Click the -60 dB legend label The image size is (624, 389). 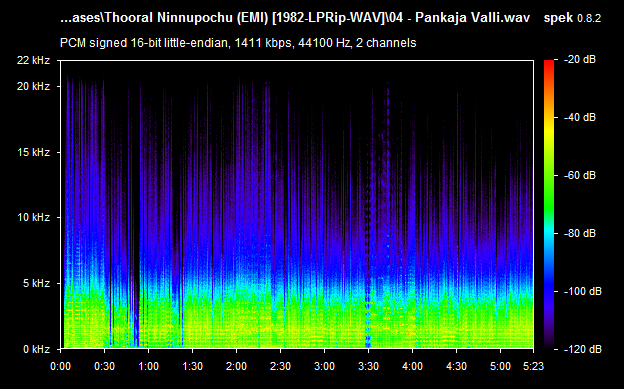point(580,175)
